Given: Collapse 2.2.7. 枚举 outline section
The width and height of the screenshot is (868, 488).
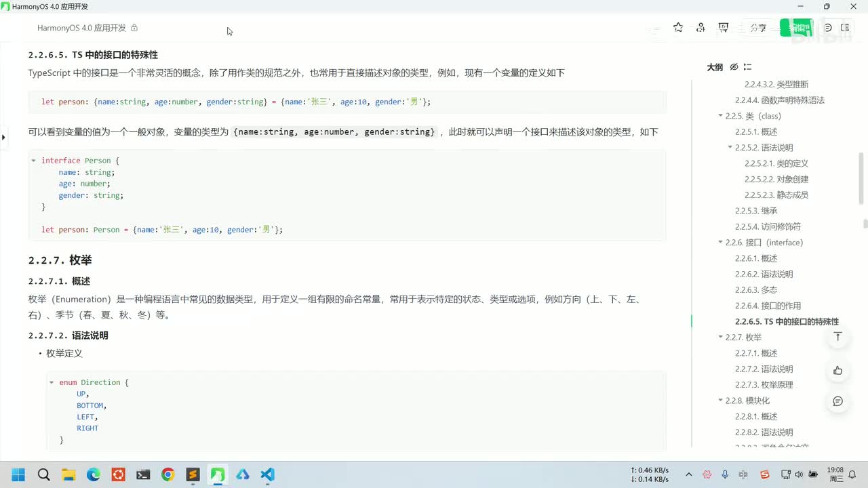Looking at the screenshot, I should [x=720, y=338].
